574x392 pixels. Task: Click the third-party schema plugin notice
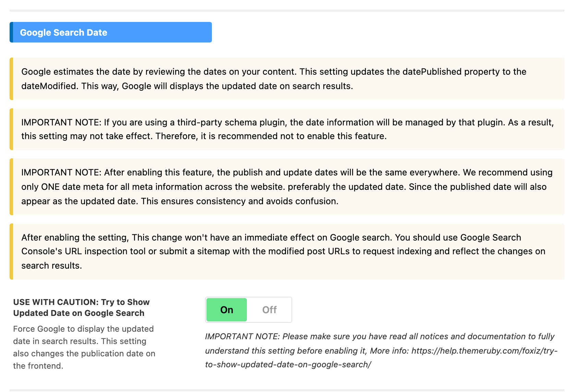click(x=287, y=129)
